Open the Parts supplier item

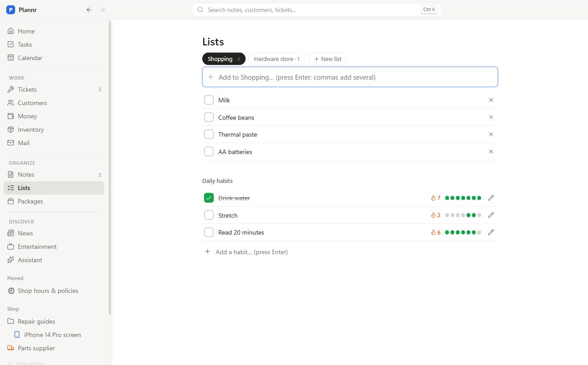click(54, 348)
